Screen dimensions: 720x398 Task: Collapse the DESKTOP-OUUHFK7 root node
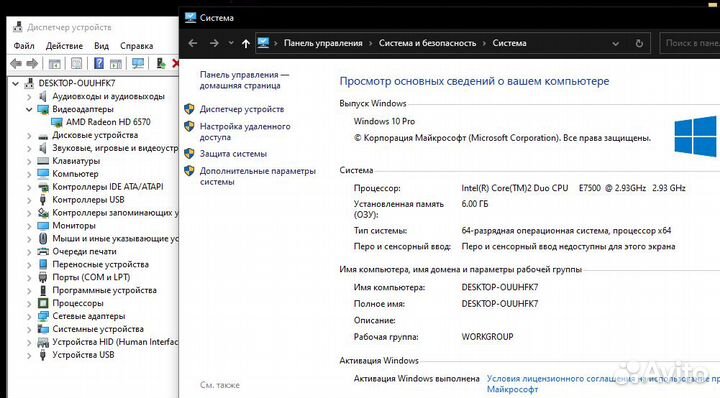[x=16, y=84]
